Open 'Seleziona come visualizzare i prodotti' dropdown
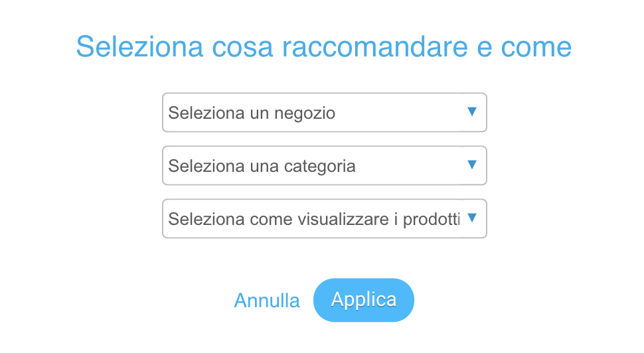This screenshot has width=644, height=353. click(x=325, y=218)
